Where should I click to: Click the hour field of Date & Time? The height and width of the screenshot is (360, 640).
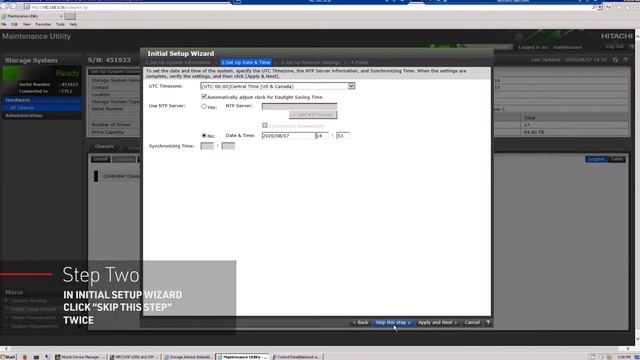click(x=322, y=136)
